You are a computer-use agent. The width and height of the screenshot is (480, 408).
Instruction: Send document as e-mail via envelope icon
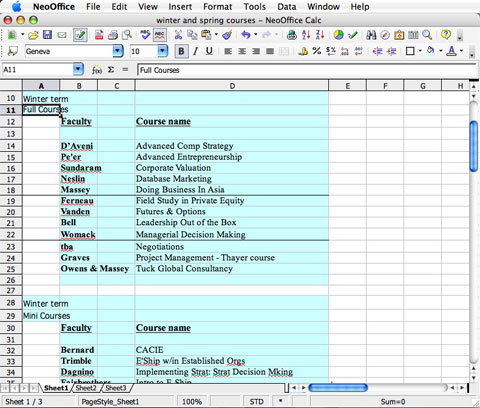coord(62,35)
